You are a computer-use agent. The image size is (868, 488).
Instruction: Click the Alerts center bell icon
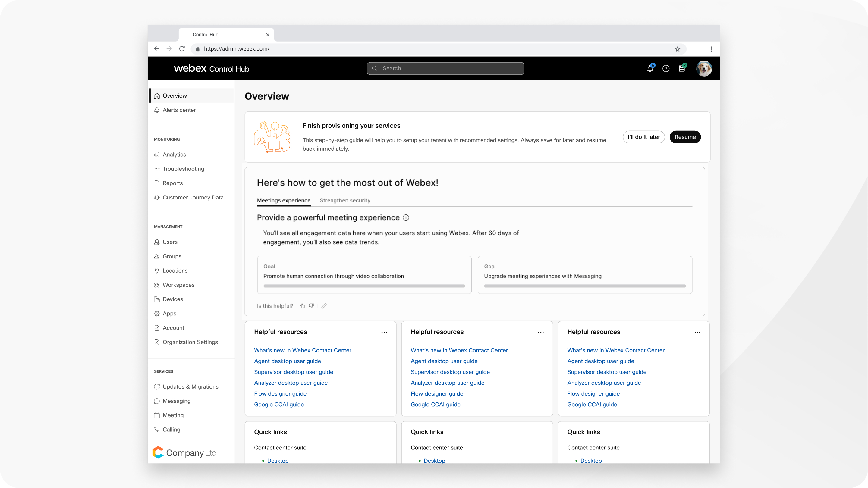(x=157, y=110)
